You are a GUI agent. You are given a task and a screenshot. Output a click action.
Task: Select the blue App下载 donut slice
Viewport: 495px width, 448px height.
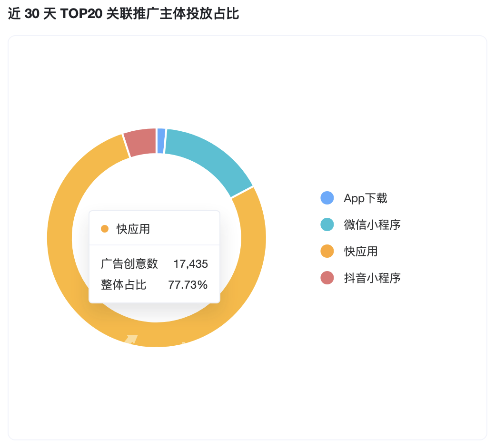(161, 141)
